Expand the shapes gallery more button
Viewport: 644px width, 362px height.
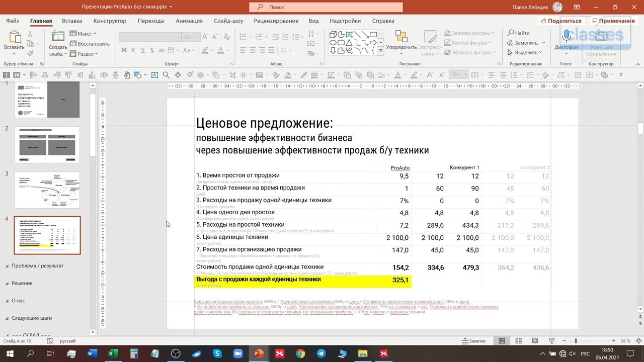(x=381, y=51)
